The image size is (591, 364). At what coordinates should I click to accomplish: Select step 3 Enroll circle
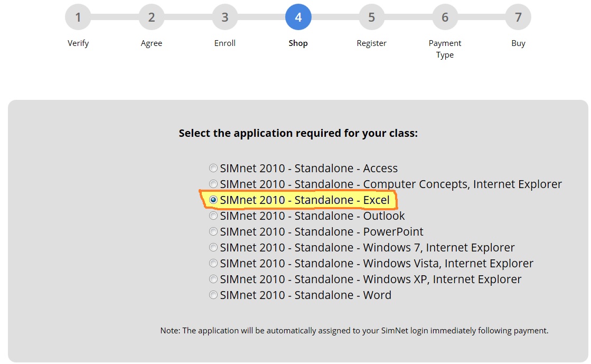(x=225, y=17)
